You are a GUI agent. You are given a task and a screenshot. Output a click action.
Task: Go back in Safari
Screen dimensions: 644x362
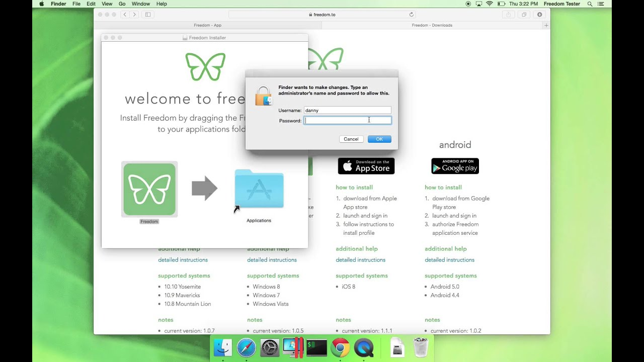point(125,15)
